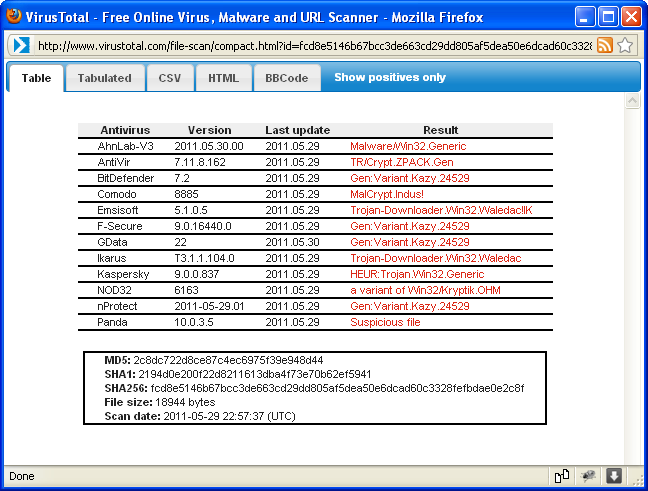Click the vertical scrollbar on the right
Image resolution: width=648 pixels, height=491 pixels.
(x=632, y=280)
